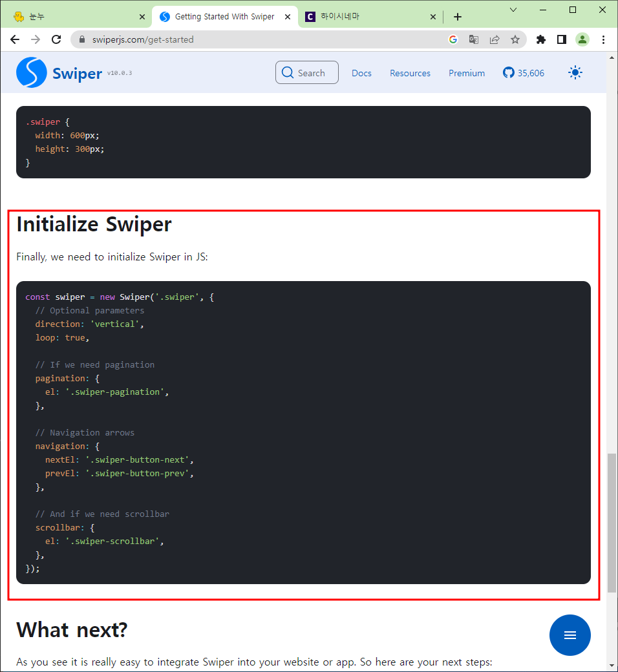Click the address bar URL
Image resolution: width=618 pixels, height=672 pixels.
tap(143, 39)
